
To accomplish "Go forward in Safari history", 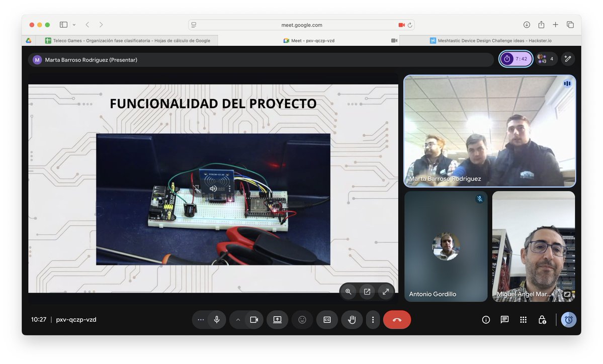I will (x=101, y=25).
